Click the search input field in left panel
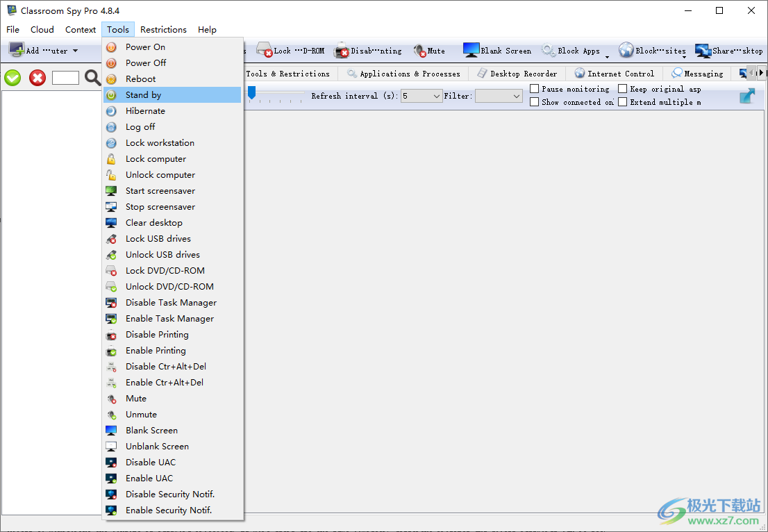Image resolution: width=768 pixels, height=532 pixels. click(x=66, y=78)
